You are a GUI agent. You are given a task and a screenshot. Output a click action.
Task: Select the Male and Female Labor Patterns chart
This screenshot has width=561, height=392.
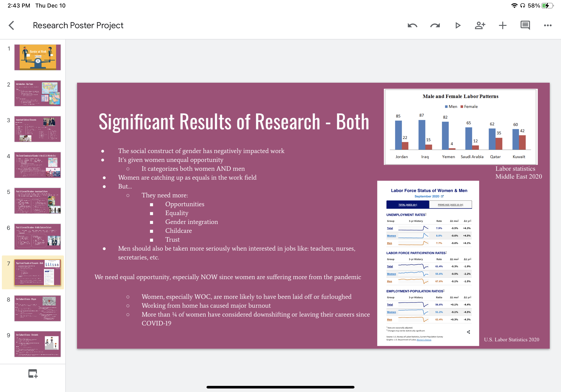(x=461, y=127)
